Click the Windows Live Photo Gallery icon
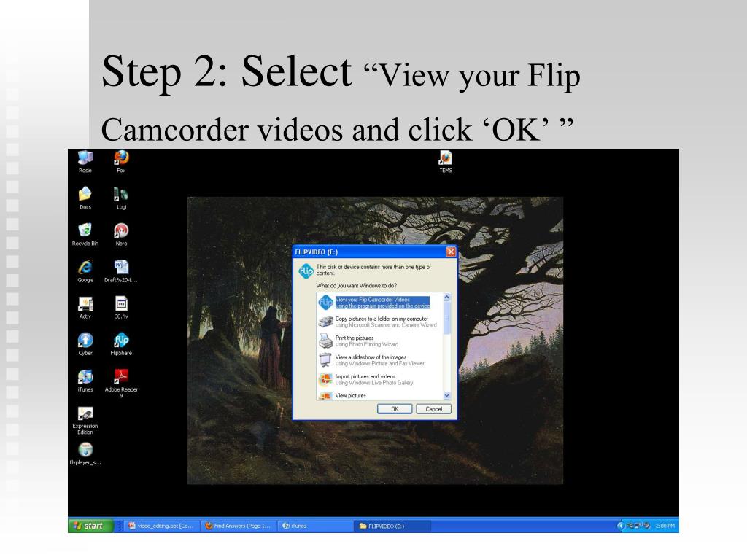The image size is (747, 560). pyautogui.click(x=326, y=379)
